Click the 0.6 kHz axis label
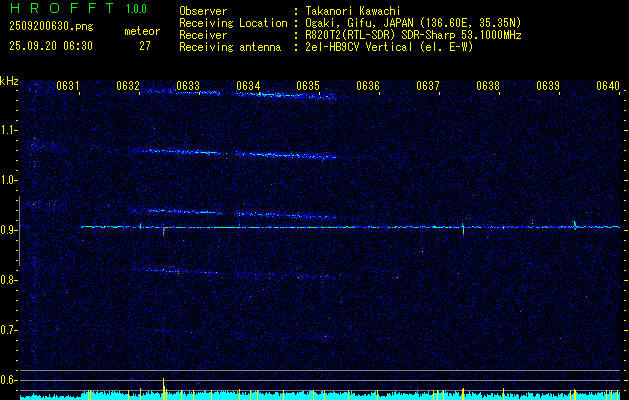 pyautogui.click(x=8, y=380)
